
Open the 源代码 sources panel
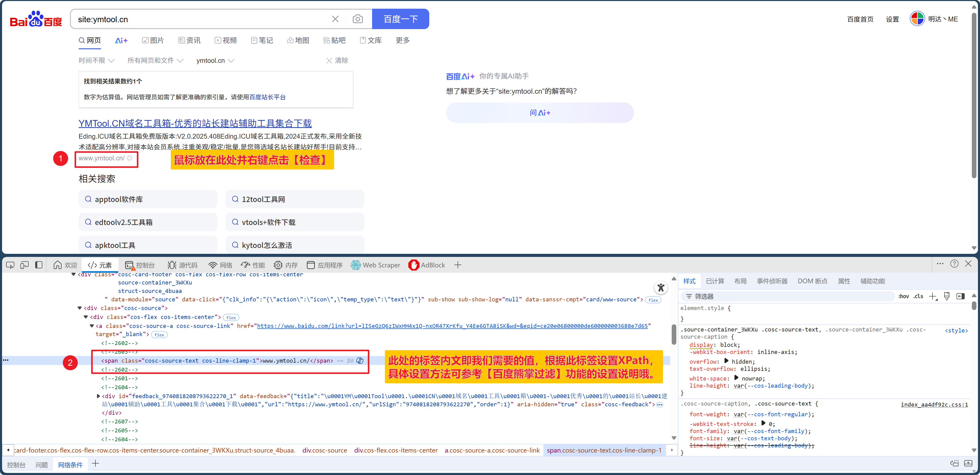tap(183, 265)
